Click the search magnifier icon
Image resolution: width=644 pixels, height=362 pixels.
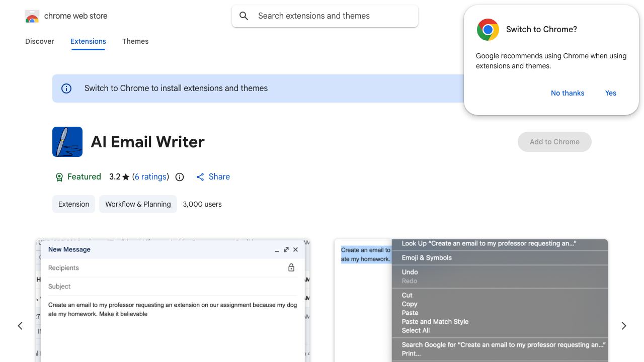point(244,16)
